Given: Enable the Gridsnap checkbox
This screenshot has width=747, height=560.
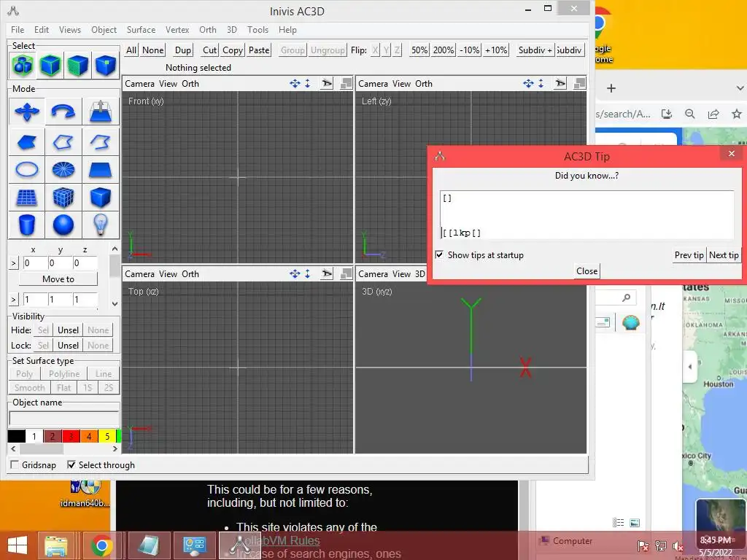Looking at the screenshot, I should (x=15, y=464).
